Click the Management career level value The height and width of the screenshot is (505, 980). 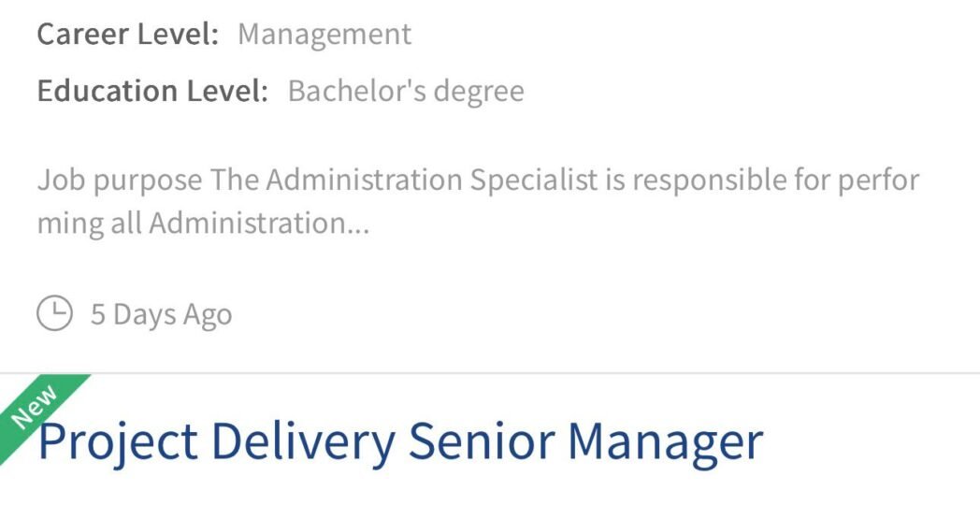(x=324, y=35)
